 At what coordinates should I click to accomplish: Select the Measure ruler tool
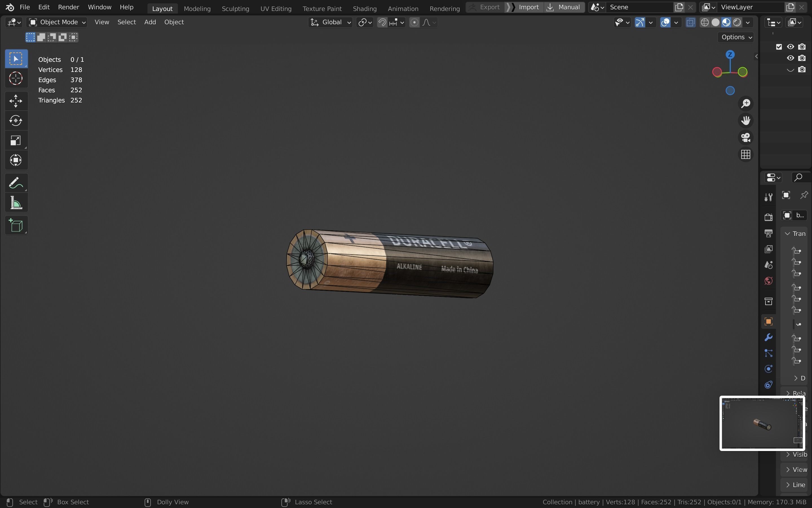click(x=16, y=203)
